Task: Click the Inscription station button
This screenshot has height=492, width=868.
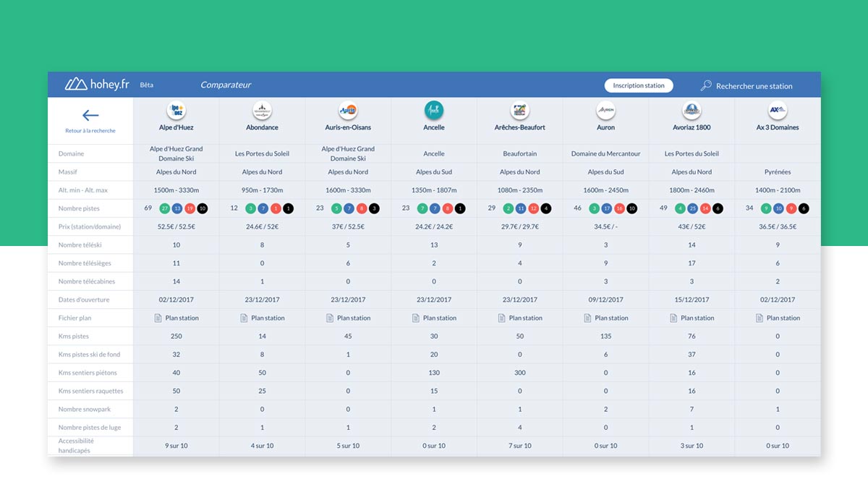Action: 639,85
